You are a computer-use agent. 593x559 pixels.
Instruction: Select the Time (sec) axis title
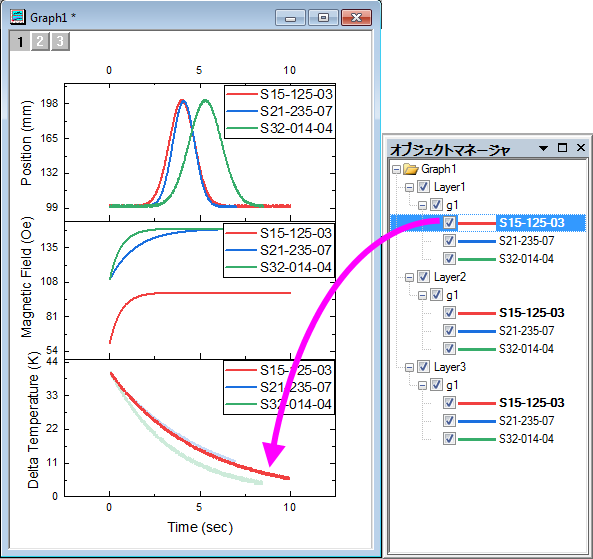pyautogui.click(x=200, y=527)
